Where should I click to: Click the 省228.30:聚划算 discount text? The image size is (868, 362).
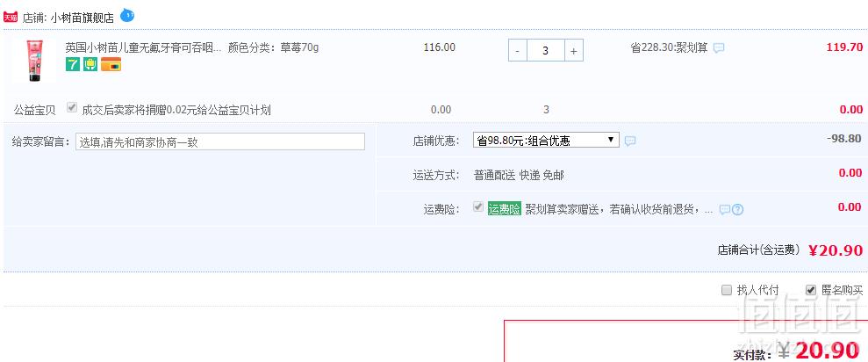(670, 47)
